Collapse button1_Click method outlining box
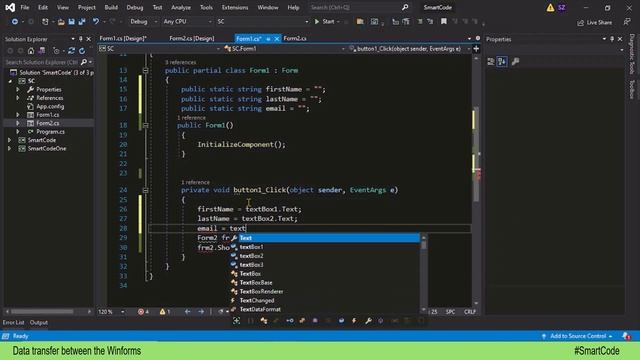This screenshot has height=360, width=640. click(x=145, y=190)
